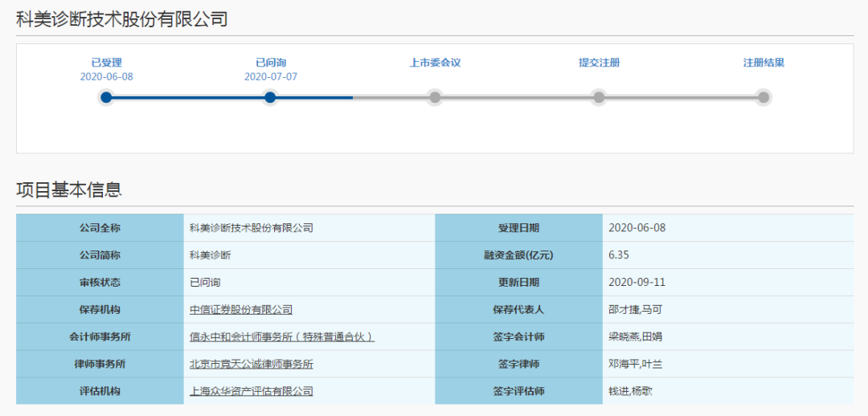Click the 公司全称 header cell
This screenshot has height=416, width=868.
click(x=100, y=228)
